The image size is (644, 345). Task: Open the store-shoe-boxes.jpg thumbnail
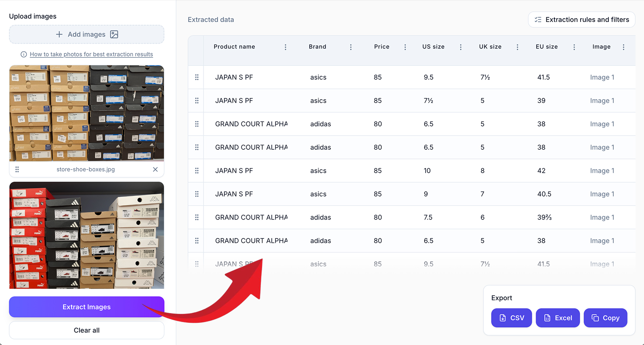tap(87, 113)
